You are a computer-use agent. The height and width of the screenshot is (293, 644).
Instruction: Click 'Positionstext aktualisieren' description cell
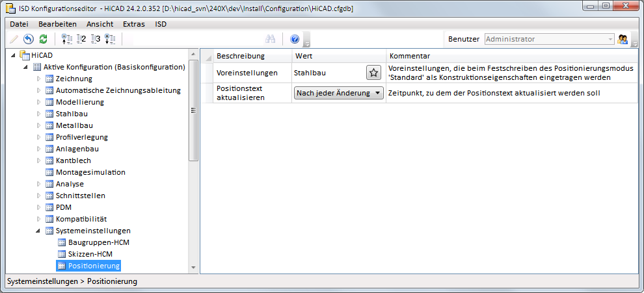point(252,93)
